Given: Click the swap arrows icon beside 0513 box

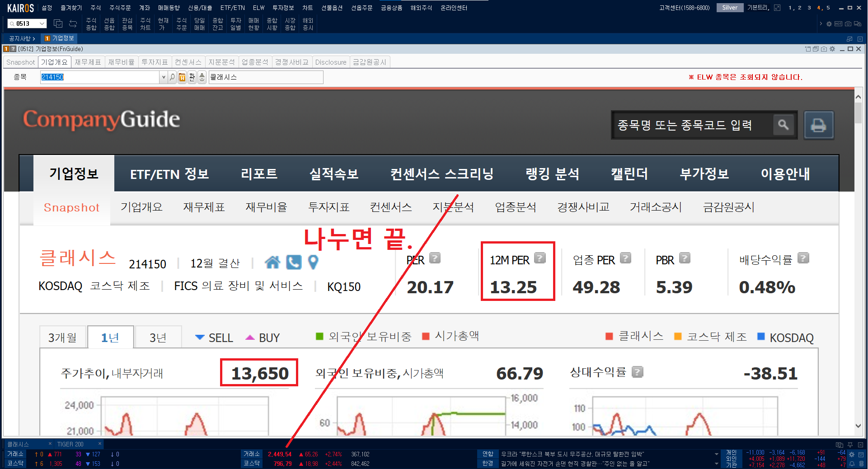Looking at the screenshot, I should pos(73,23).
